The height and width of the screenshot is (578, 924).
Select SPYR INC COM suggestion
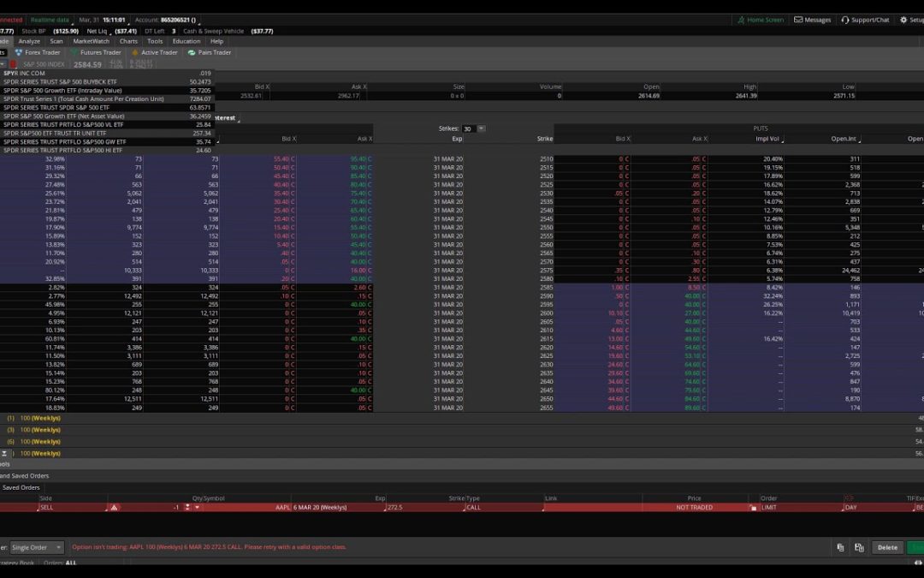pyautogui.click(x=107, y=73)
